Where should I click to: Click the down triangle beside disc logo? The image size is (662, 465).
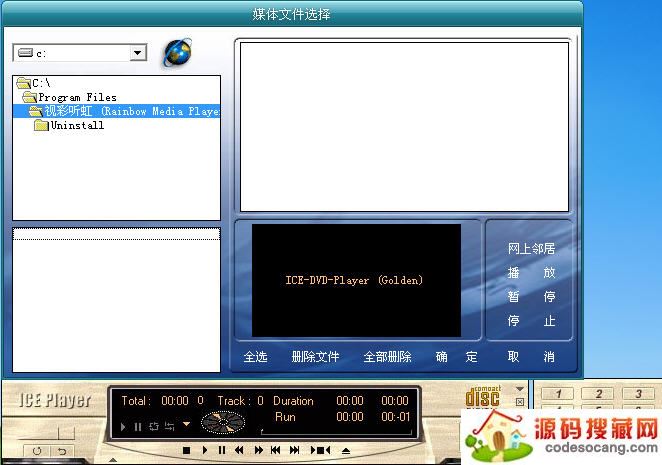[520, 389]
